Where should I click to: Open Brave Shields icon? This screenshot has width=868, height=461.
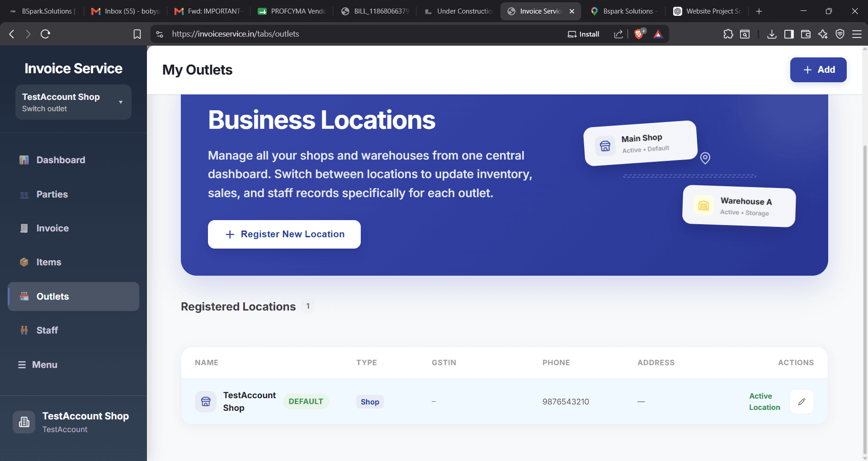pos(639,34)
